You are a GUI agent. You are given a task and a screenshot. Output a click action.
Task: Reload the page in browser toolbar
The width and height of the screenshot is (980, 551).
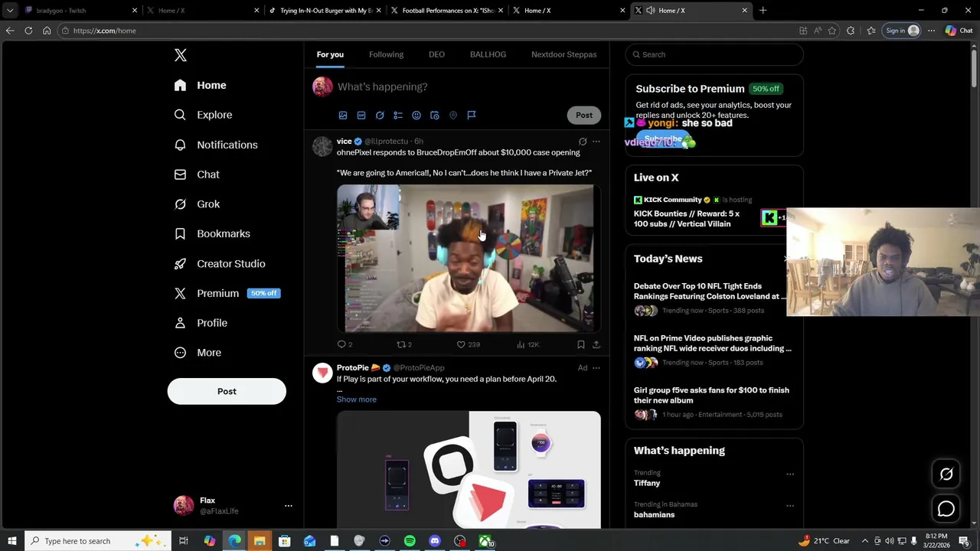pyautogui.click(x=28, y=31)
